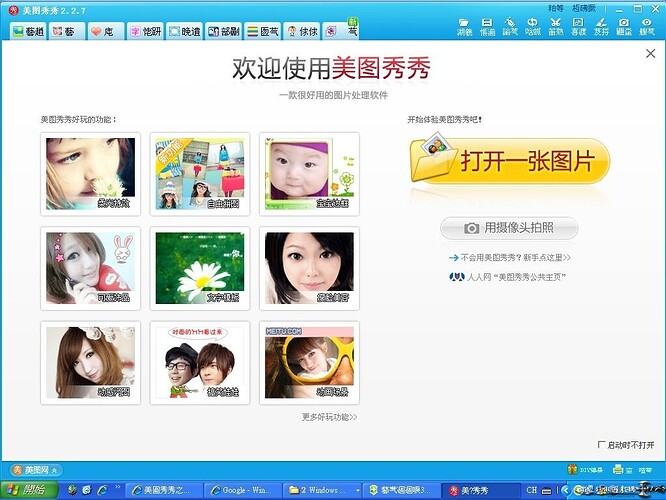The height and width of the screenshot is (500, 666).
Task: Open the girl with bunny sticker thumbnail
Action: [90, 268]
